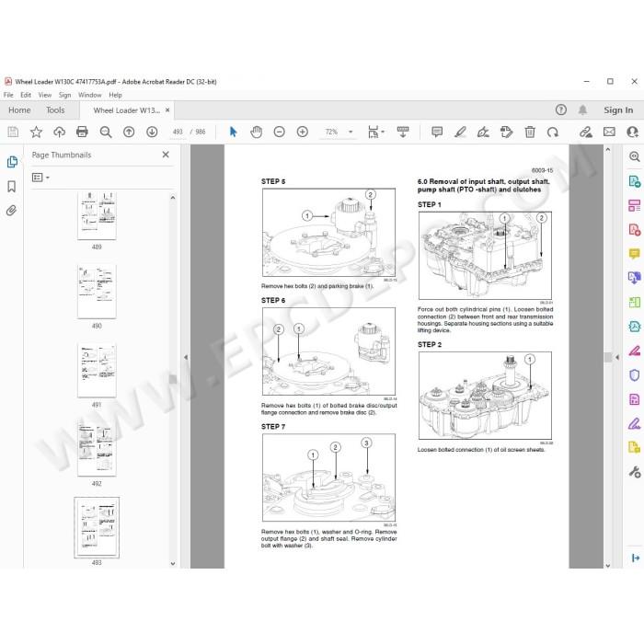Open the 72% zoom level dropdown

click(351, 132)
